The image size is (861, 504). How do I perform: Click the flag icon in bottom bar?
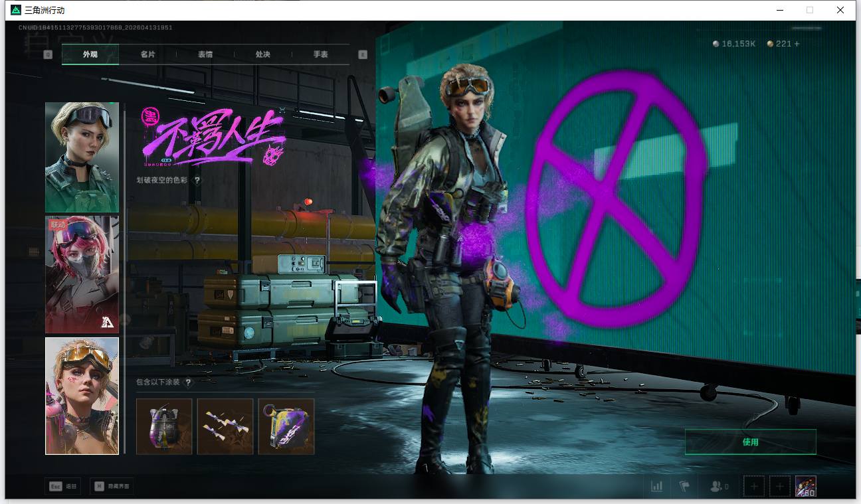[x=684, y=487]
